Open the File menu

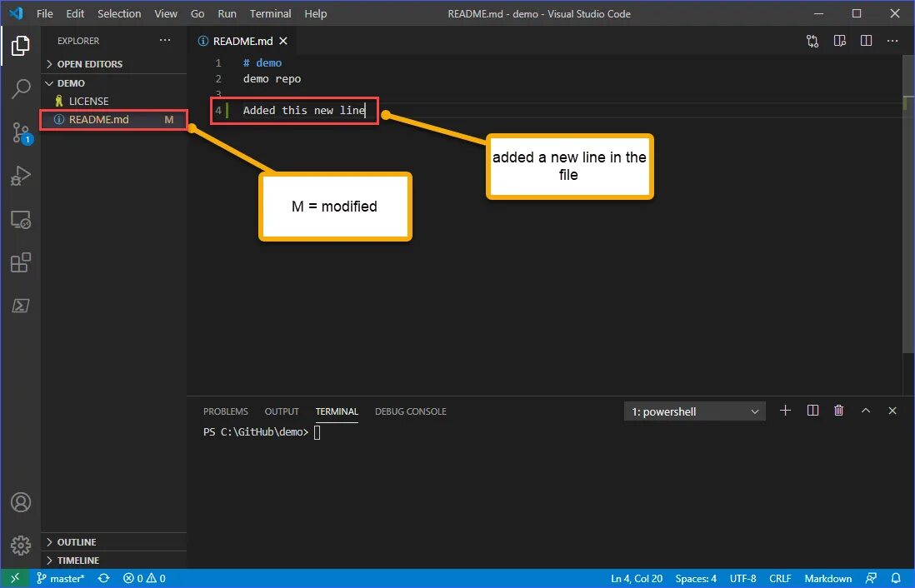[44, 13]
